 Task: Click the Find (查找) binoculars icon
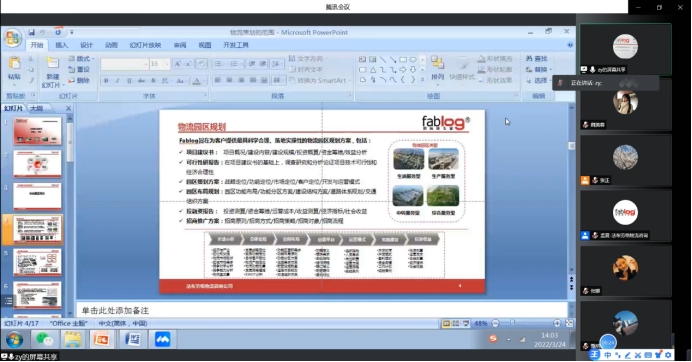529,59
